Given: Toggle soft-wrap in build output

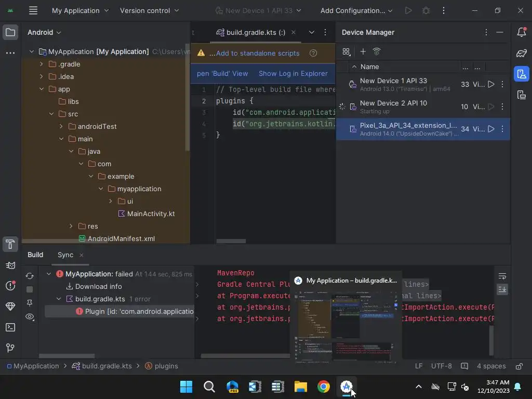Looking at the screenshot, I should (x=502, y=276).
